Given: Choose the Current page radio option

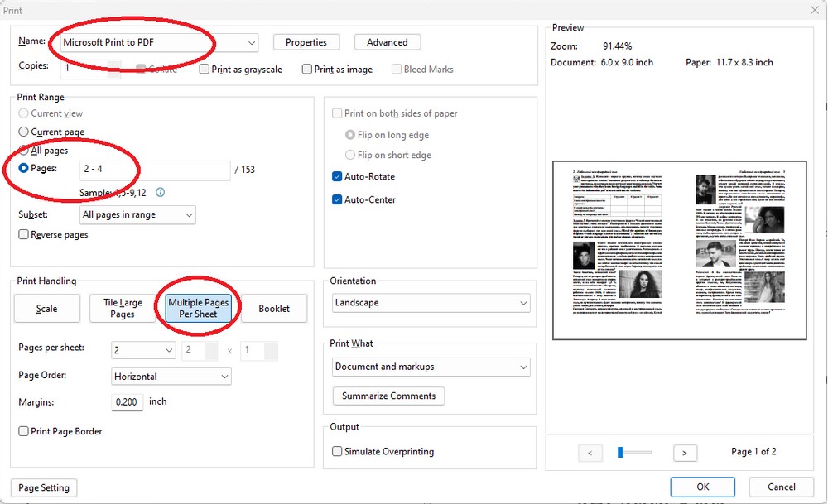Looking at the screenshot, I should coord(23,132).
